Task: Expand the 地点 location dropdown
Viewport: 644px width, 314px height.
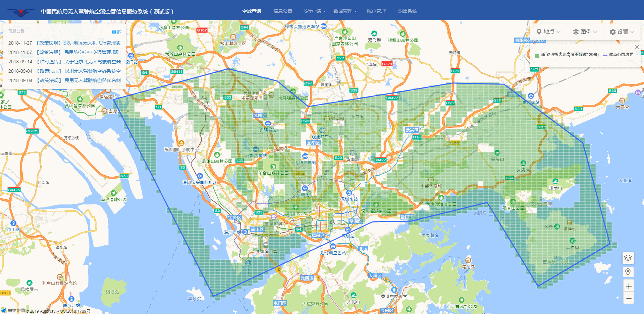Action: [548, 32]
